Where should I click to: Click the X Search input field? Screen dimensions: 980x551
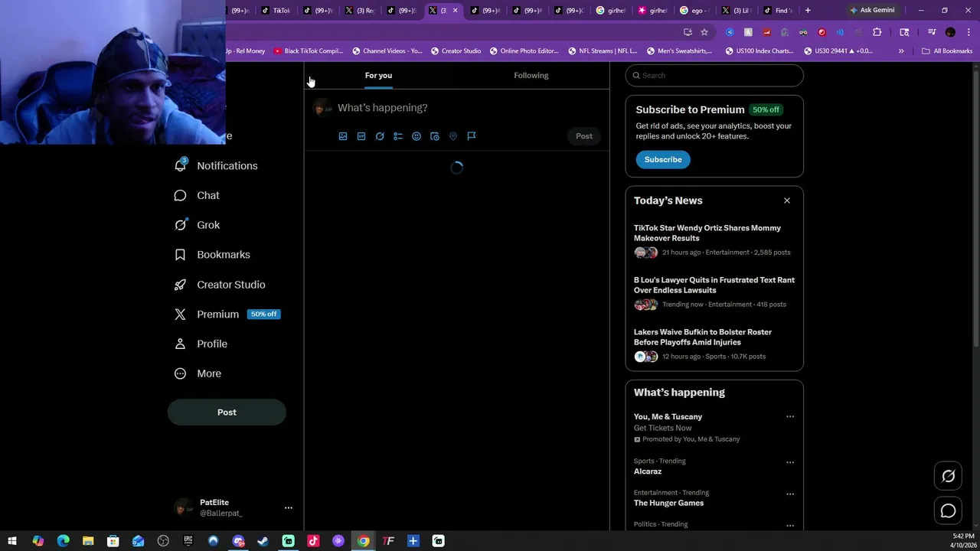tap(714, 76)
